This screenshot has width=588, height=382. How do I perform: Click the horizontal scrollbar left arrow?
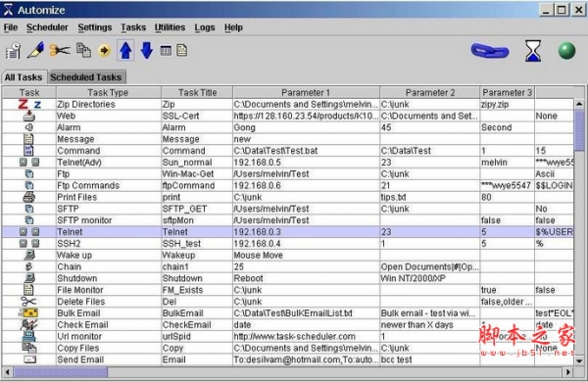click(8, 372)
